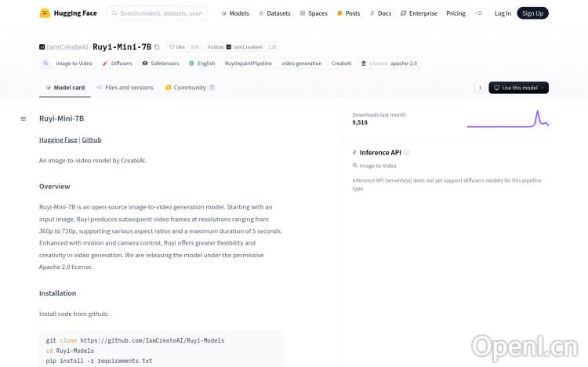Click the Inference API info icon
Image resolution: width=588 pixels, height=367 pixels.
[406, 153]
